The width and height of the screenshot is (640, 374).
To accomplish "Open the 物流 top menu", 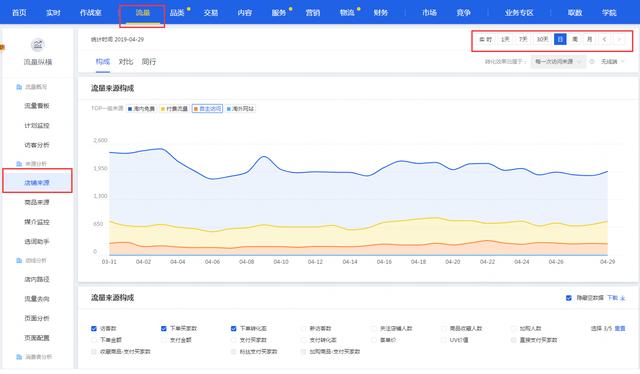I will 347,13.
